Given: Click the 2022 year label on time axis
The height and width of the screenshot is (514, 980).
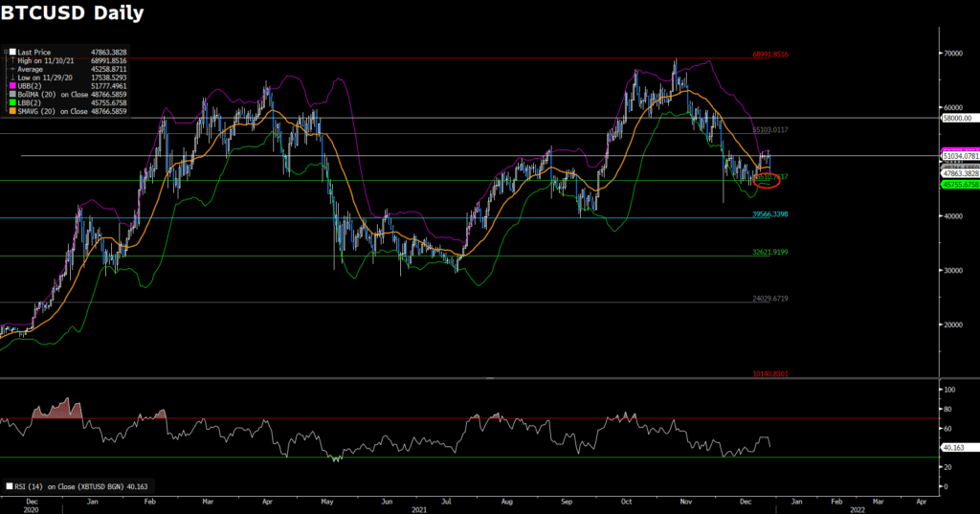Looking at the screenshot, I should pyautogui.click(x=857, y=509).
